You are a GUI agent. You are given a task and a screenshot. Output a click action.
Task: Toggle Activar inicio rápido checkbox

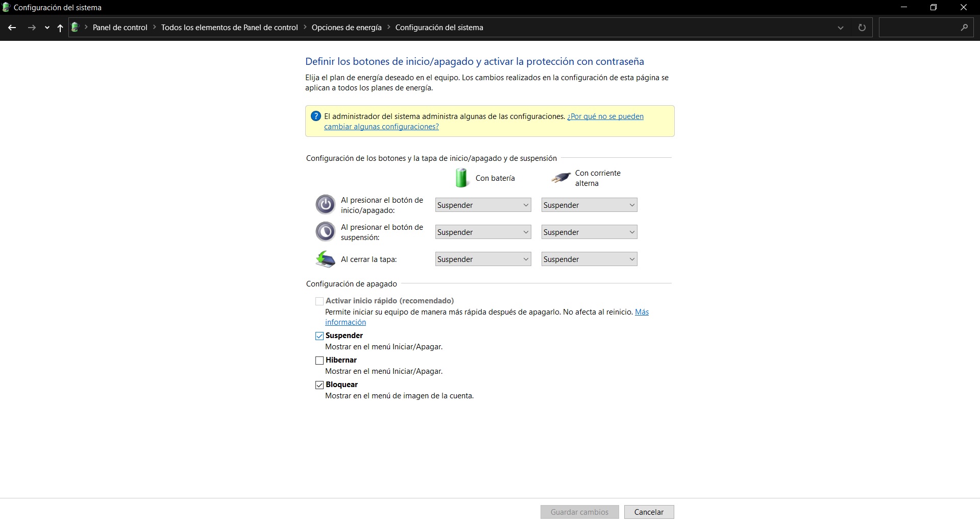(x=320, y=301)
